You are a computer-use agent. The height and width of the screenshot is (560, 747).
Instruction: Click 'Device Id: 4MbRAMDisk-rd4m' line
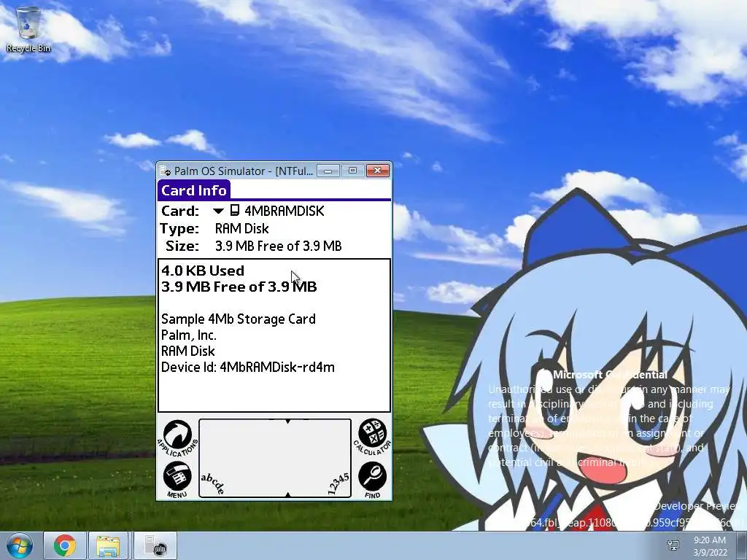pos(248,367)
